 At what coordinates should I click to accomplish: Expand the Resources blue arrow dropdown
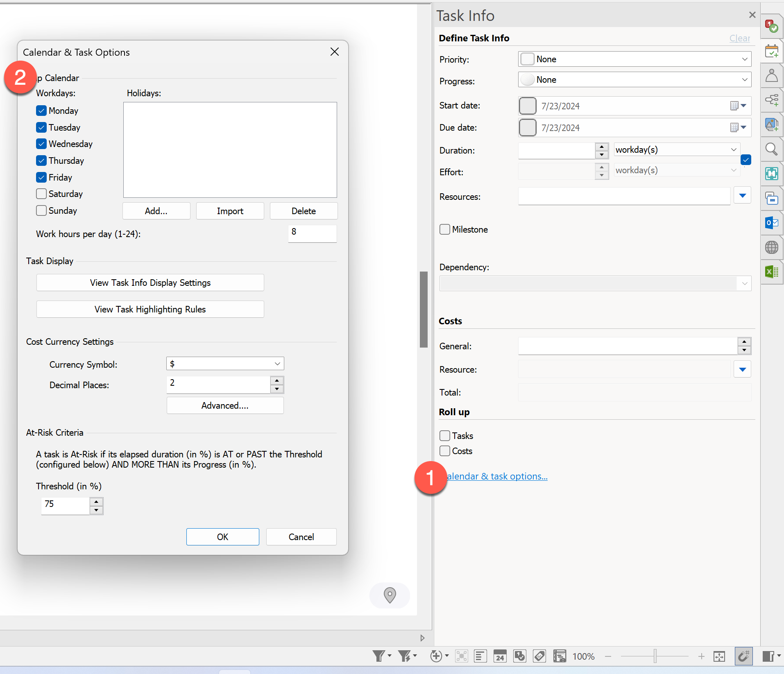click(743, 196)
